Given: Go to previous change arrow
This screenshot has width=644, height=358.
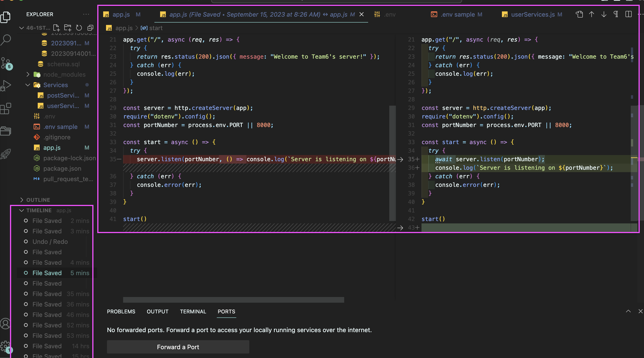Looking at the screenshot, I should [591, 14].
